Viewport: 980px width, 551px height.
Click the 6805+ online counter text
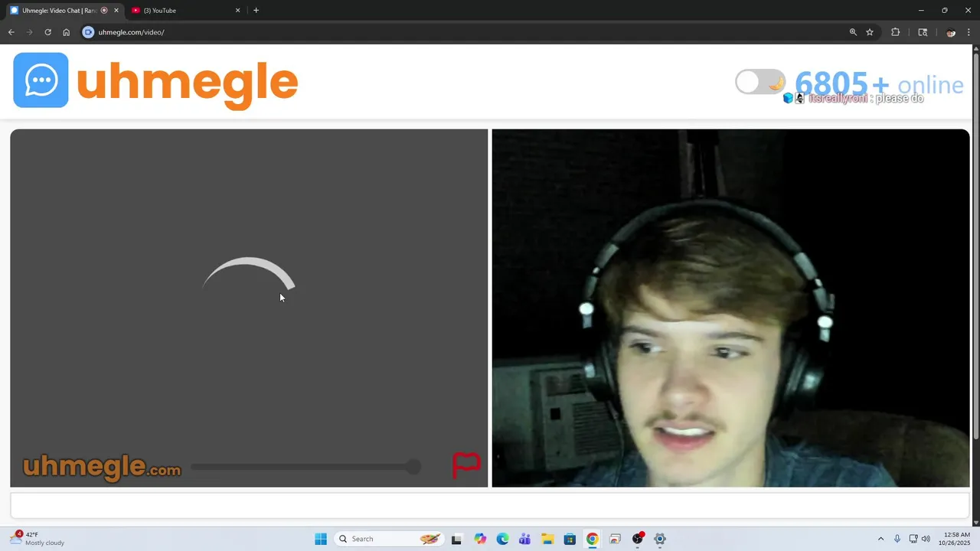click(879, 84)
